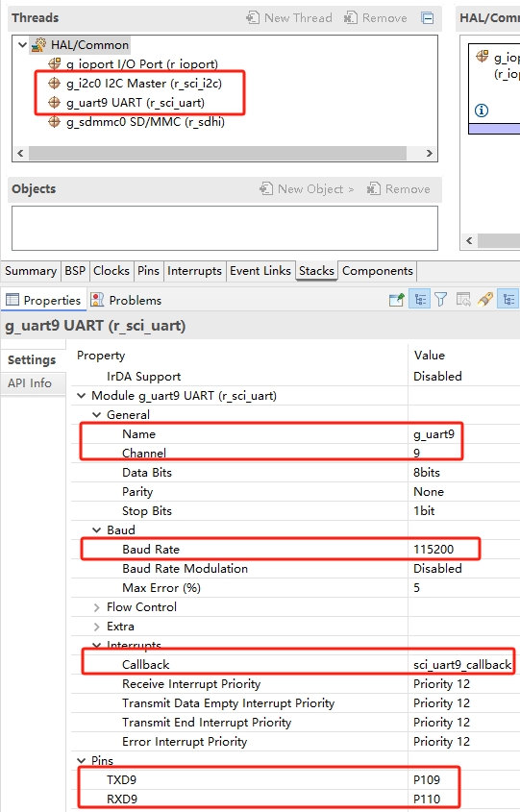Click the info icon in HAL/Common stack
The height and width of the screenshot is (812, 520).
482,111
